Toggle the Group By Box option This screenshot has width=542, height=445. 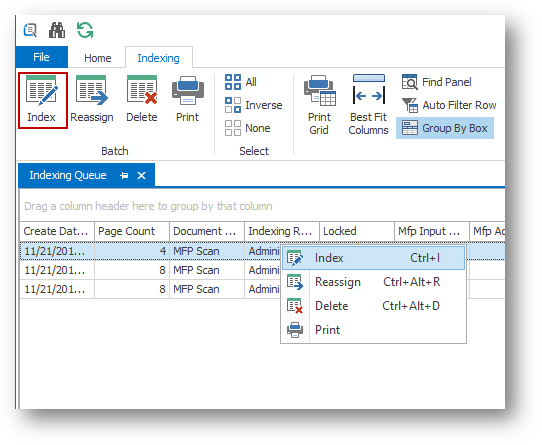[445, 128]
